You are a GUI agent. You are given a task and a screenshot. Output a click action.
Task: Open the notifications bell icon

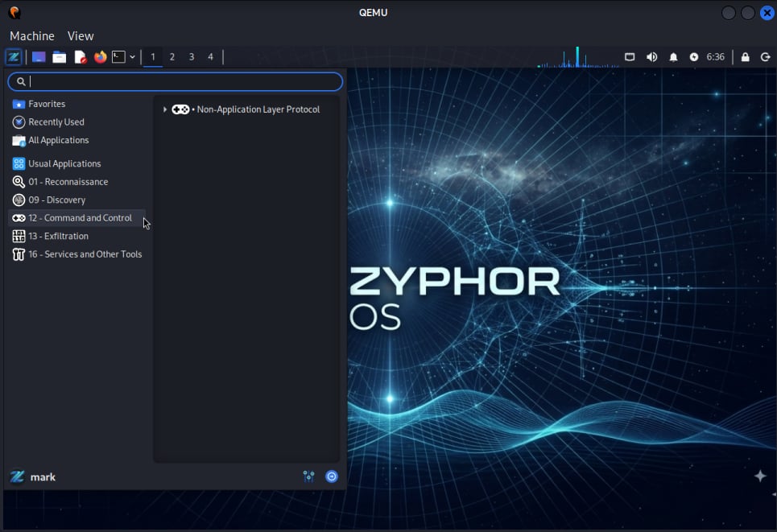coord(673,57)
